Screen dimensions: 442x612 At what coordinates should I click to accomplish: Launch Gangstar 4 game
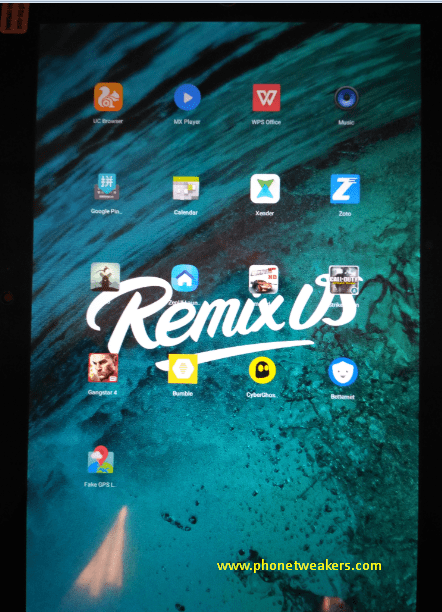click(103, 368)
